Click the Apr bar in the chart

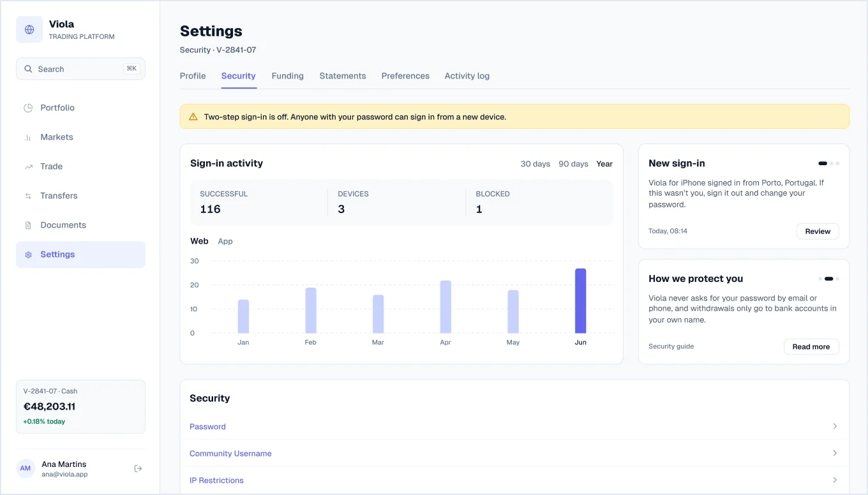(445, 307)
